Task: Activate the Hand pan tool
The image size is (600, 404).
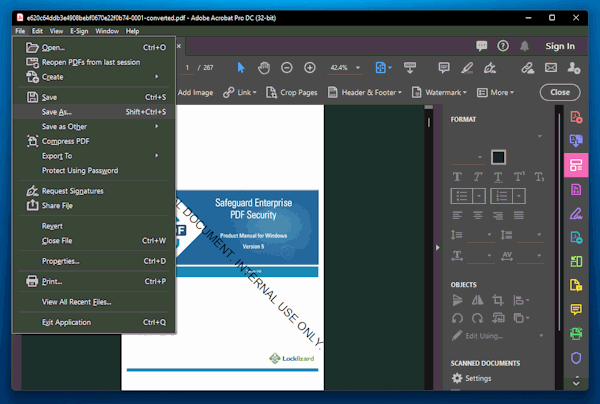Action: pyautogui.click(x=264, y=68)
